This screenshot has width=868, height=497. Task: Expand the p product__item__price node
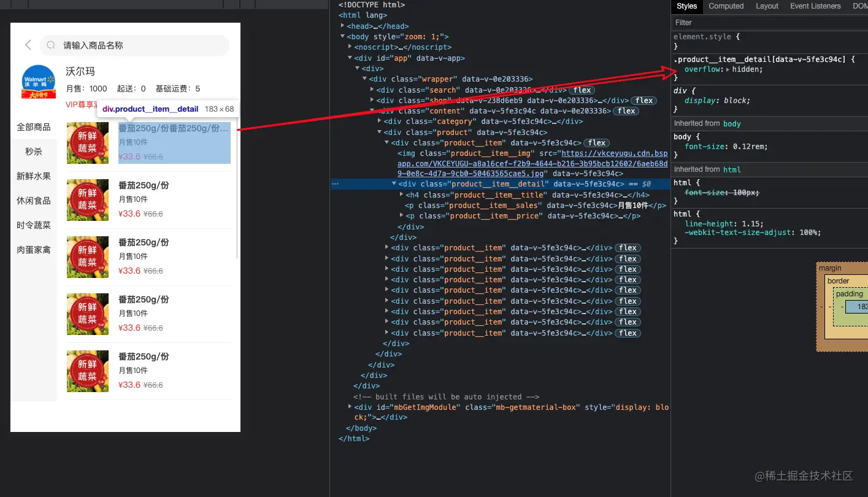(401, 216)
